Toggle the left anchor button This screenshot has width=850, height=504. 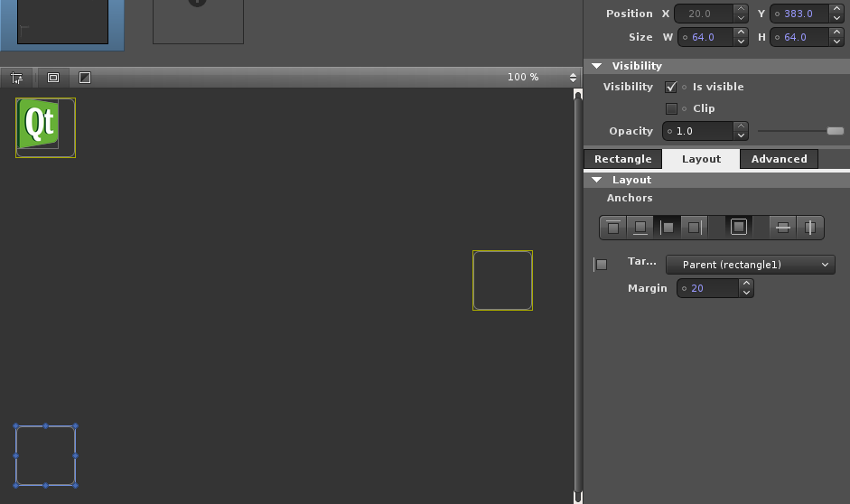tap(668, 228)
